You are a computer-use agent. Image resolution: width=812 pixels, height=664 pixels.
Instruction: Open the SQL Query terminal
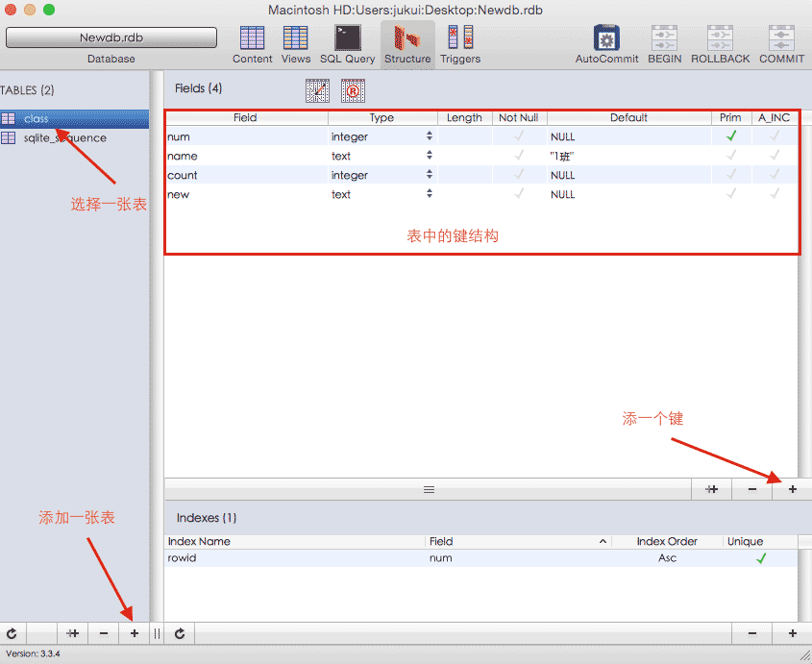click(x=347, y=38)
